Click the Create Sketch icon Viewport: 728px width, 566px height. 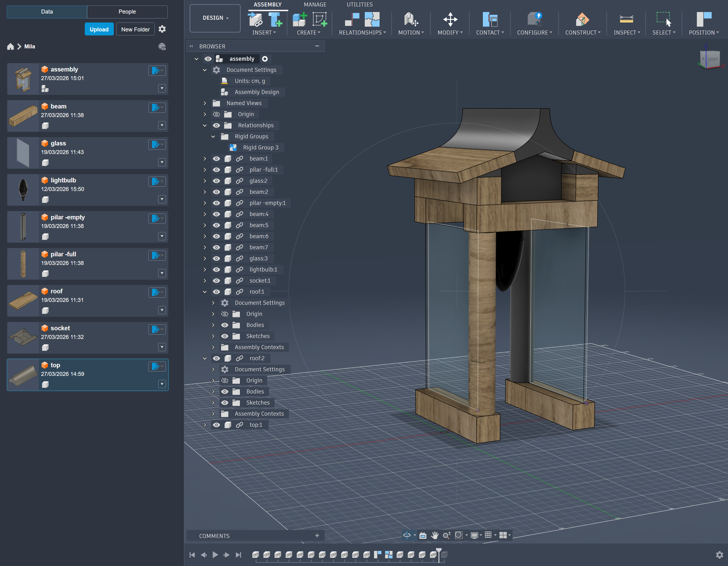319,19
